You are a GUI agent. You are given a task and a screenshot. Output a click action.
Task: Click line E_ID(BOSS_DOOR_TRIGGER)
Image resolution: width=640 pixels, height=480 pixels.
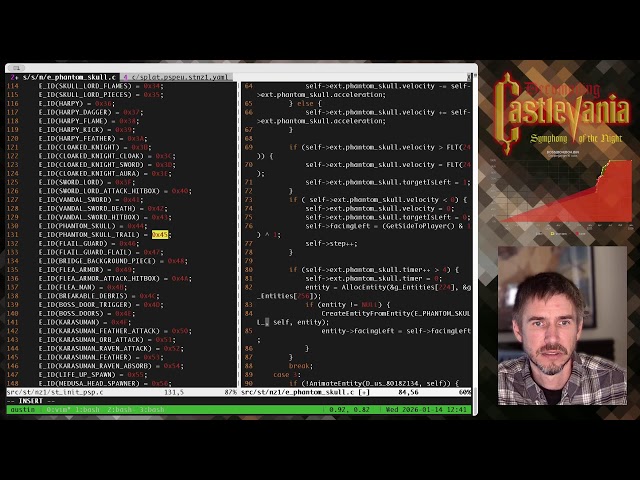101,305
